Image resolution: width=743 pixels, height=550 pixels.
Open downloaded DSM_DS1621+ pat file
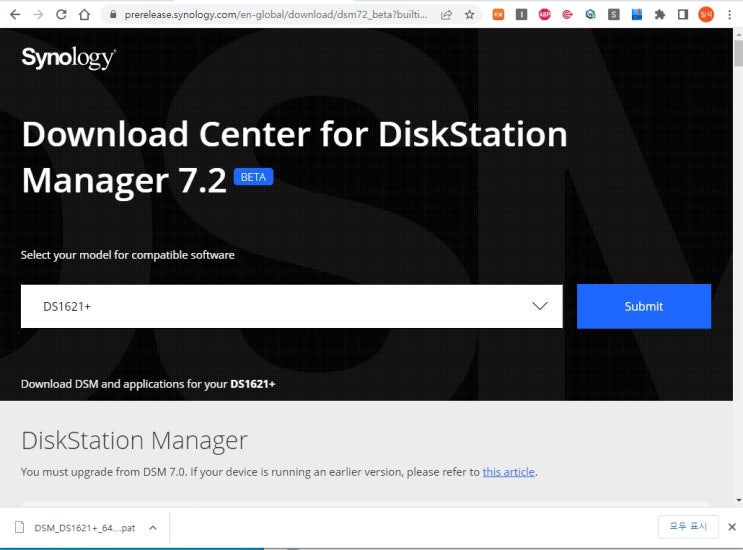point(76,528)
